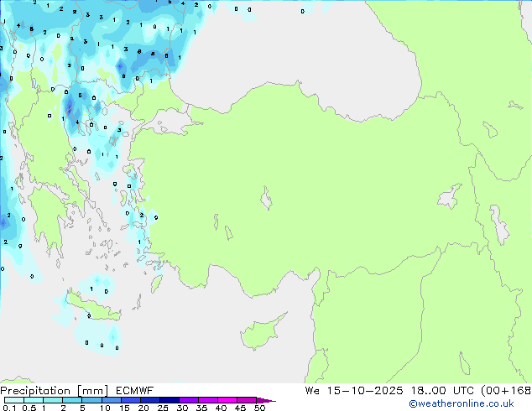
Task: Click the date '15-10-2025' text
Action: point(365,391)
